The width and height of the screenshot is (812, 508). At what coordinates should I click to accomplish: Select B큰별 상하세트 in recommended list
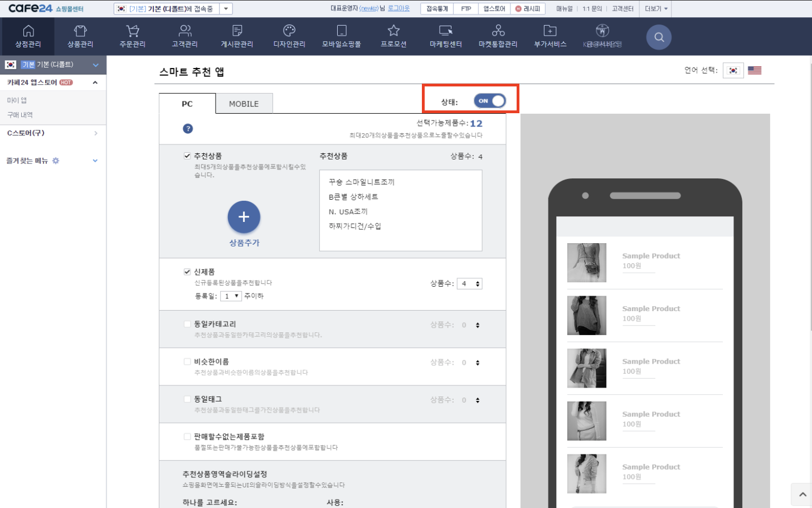tap(353, 197)
